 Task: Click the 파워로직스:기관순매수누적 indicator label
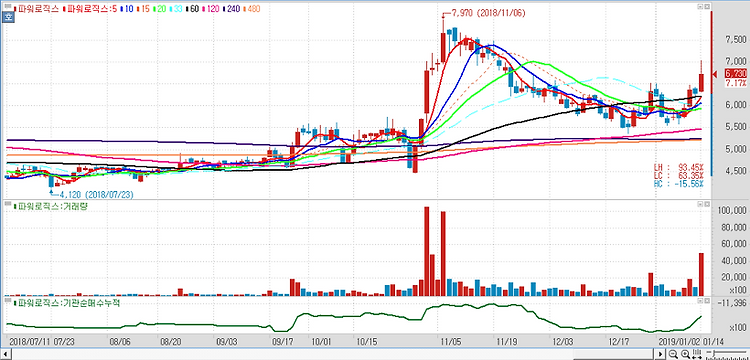click(x=68, y=303)
